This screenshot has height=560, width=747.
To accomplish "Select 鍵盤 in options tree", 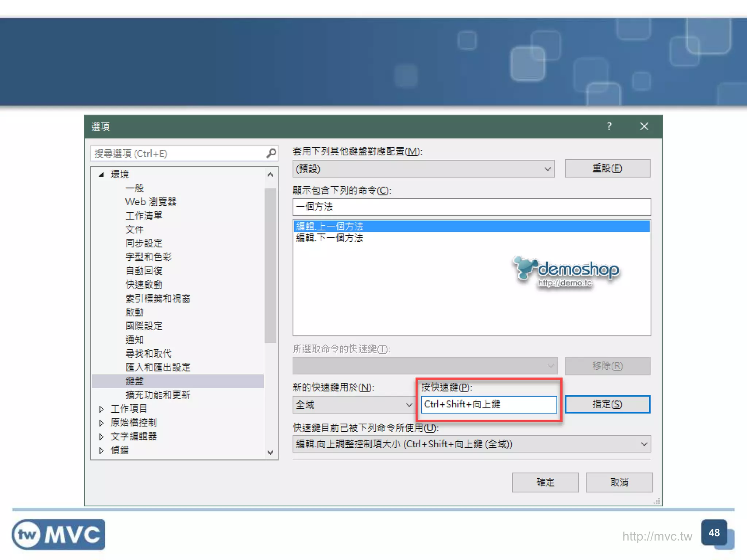I will (x=135, y=381).
